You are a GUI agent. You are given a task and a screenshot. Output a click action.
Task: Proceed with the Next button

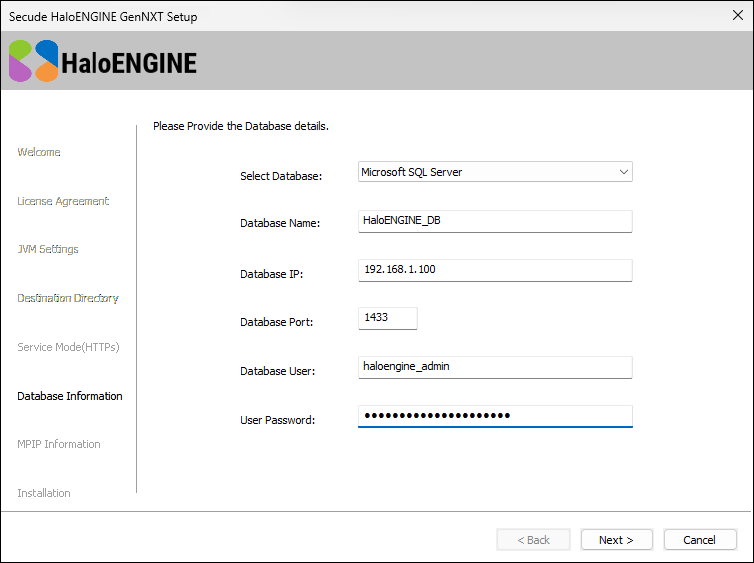click(616, 540)
